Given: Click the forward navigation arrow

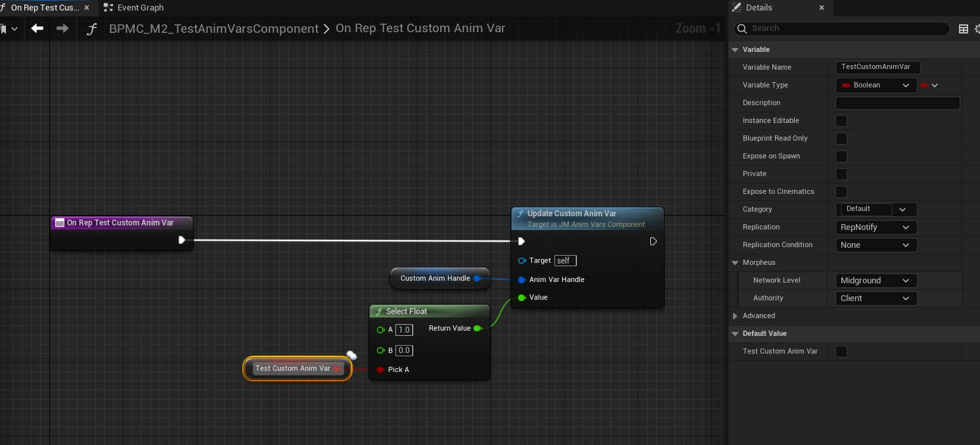Looking at the screenshot, I should point(62,28).
